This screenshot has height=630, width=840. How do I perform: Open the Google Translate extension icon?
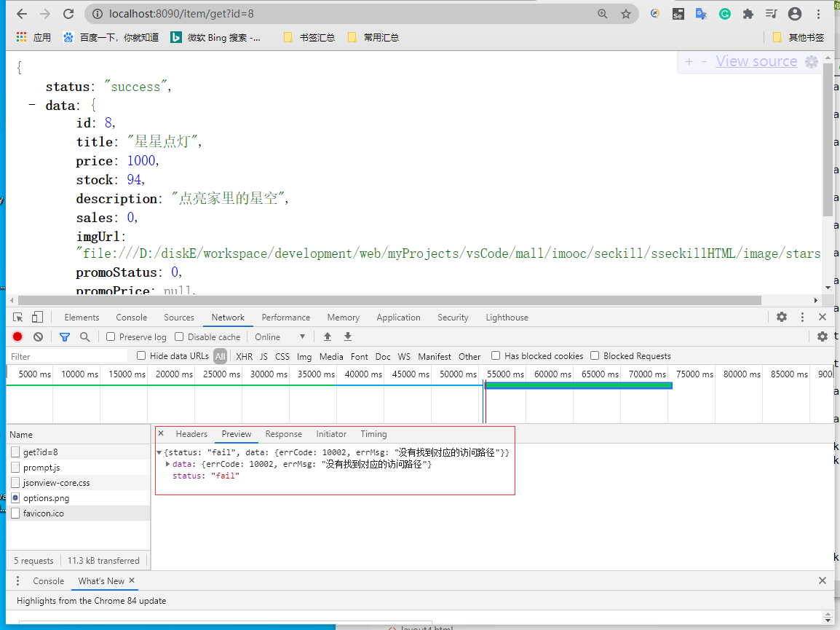[x=701, y=14]
